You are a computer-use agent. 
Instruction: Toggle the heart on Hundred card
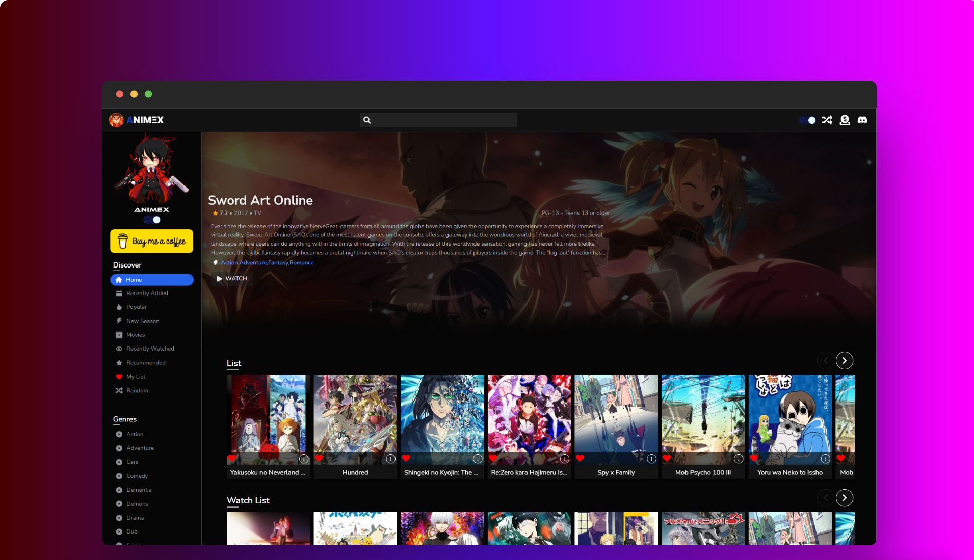319,458
